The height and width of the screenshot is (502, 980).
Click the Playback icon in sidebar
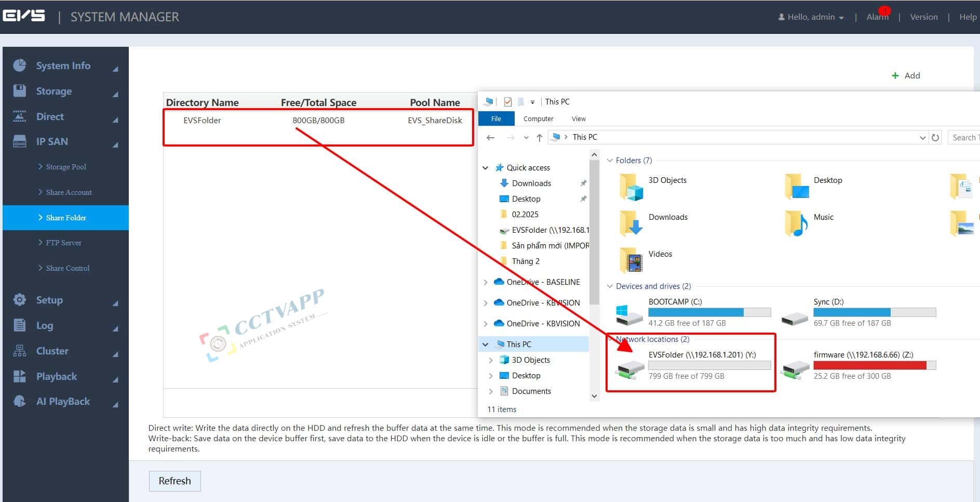coord(20,376)
